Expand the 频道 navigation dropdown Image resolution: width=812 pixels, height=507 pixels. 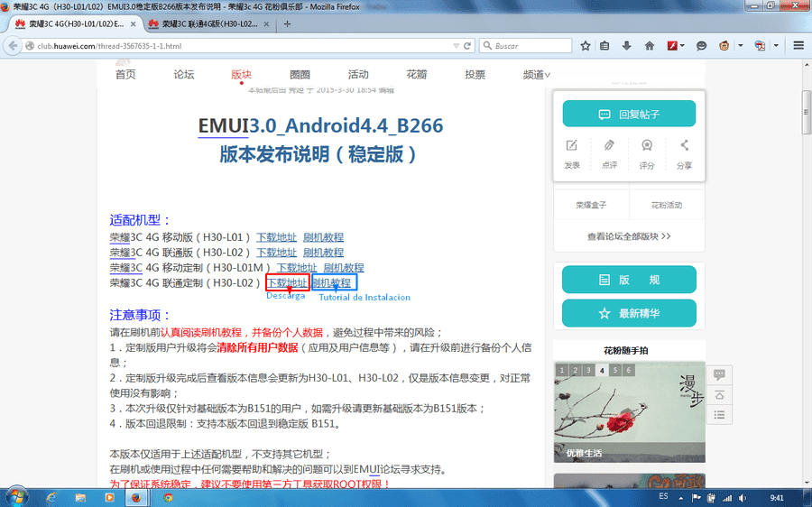pyautogui.click(x=537, y=75)
